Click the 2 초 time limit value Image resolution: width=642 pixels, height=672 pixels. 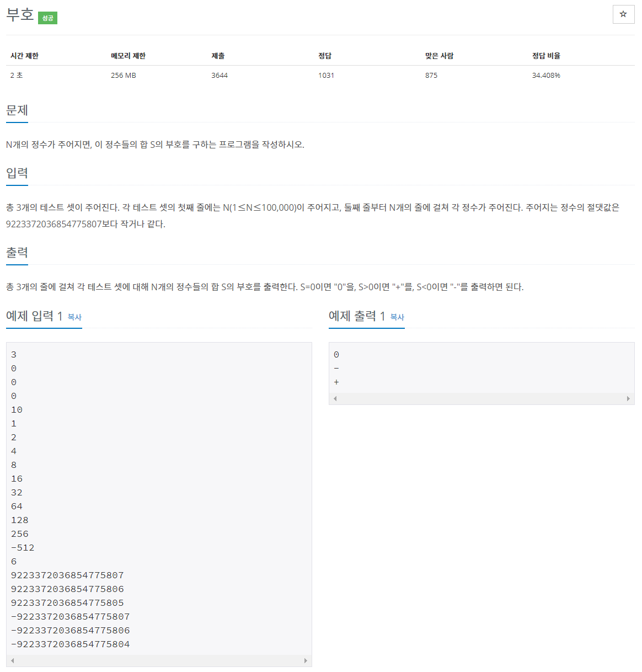[x=17, y=75]
